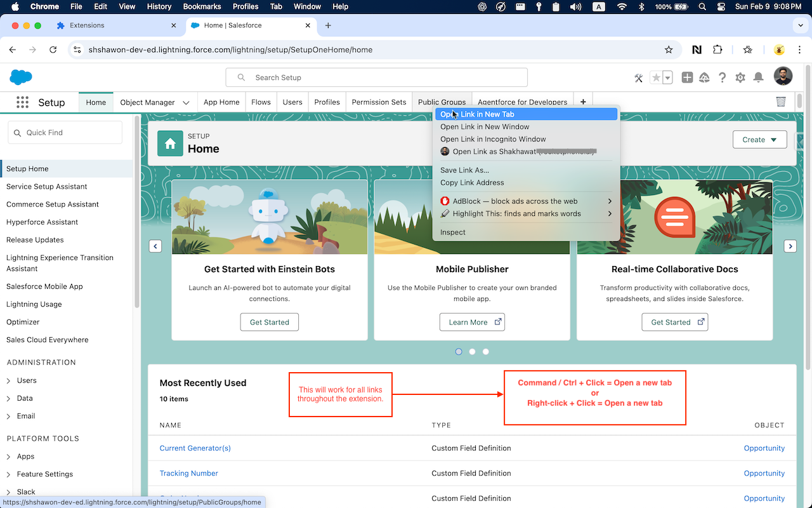
Task: Open the Trailhead guidance icon
Action: point(704,77)
